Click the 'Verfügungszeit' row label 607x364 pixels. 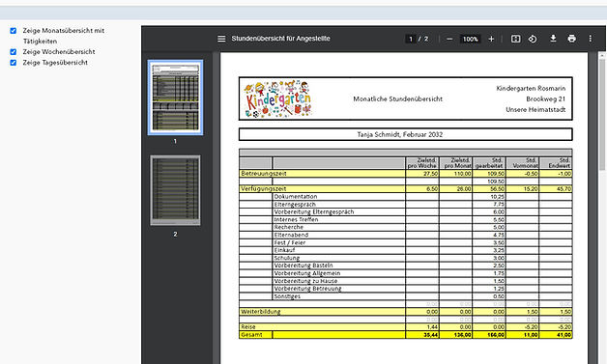tap(263, 189)
